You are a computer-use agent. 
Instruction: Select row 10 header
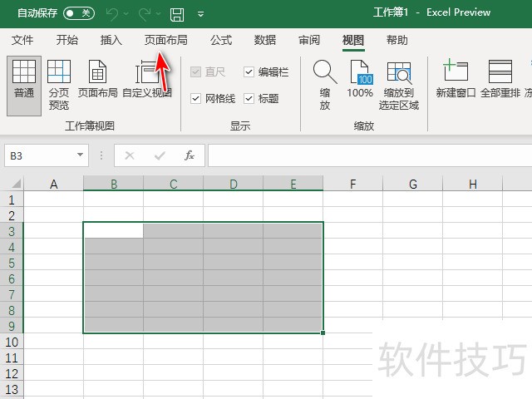pyautogui.click(x=12, y=342)
